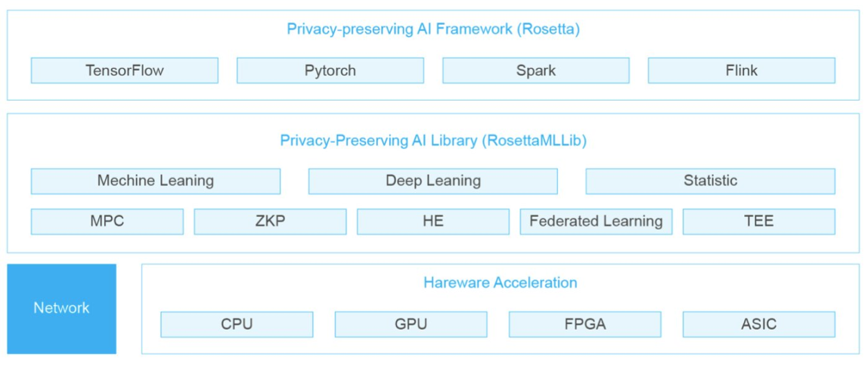Image resolution: width=868 pixels, height=367 pixels.
Task: Select the FPGA box
Action: (585, 324)
